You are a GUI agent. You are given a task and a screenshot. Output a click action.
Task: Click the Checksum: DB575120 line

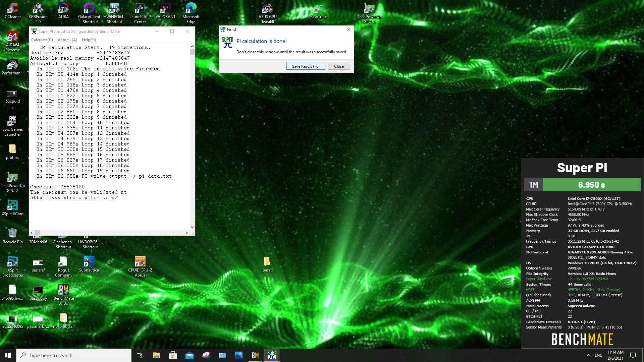[57, 187]
